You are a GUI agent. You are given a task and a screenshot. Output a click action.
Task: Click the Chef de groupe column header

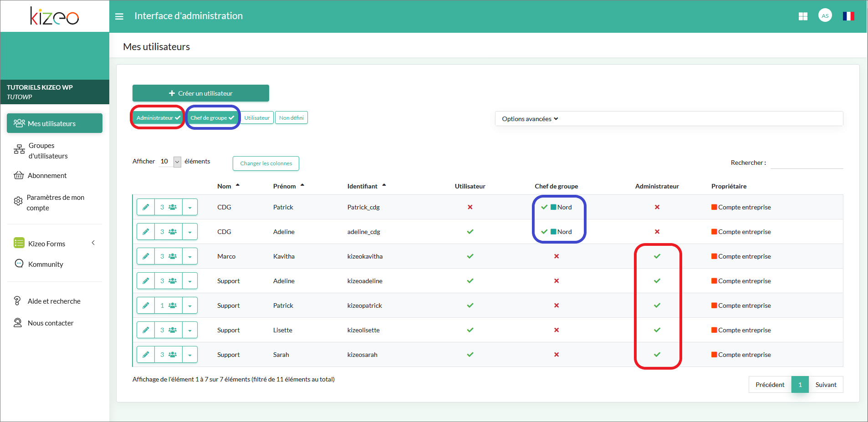557,186
